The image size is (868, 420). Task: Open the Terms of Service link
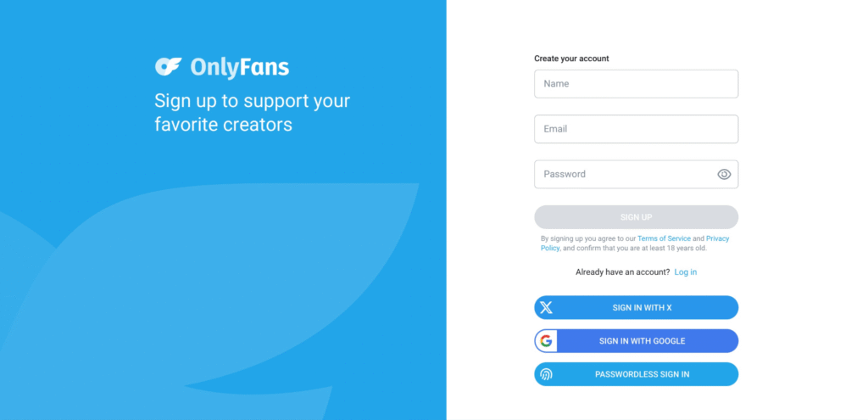pyautogui.click(x=664, y=238)
